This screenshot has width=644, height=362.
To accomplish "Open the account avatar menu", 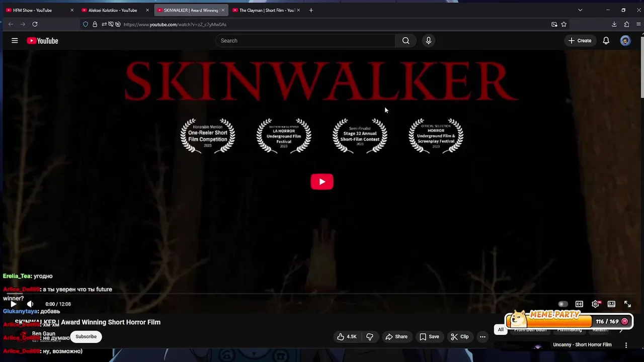I will click(625, 41).
